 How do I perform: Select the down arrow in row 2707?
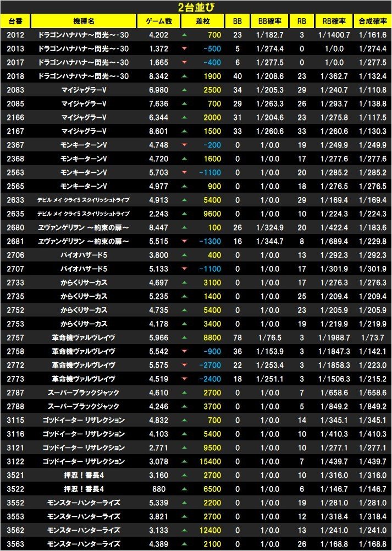coord(185,269)
